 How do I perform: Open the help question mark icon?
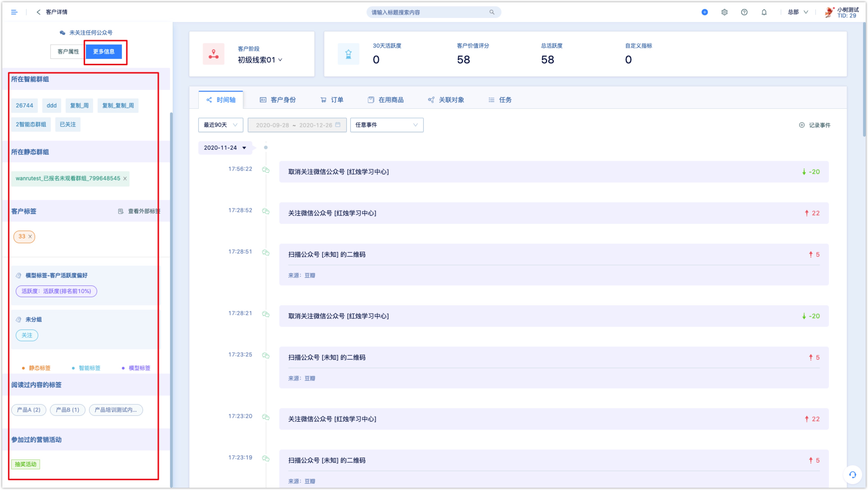point(744,12)
